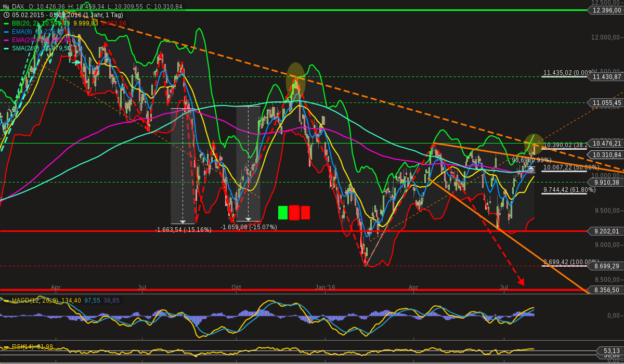Select the measurement label -1.663,54 (-15.16%)
Image resolution: width=624 pixels, height=364 pixels.
coord(184,230)
